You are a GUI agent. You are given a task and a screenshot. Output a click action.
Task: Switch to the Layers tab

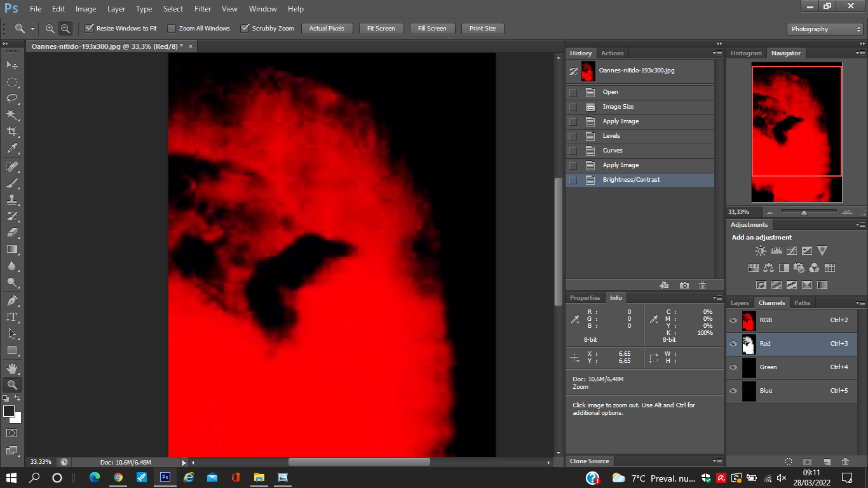tap(740, 303)
